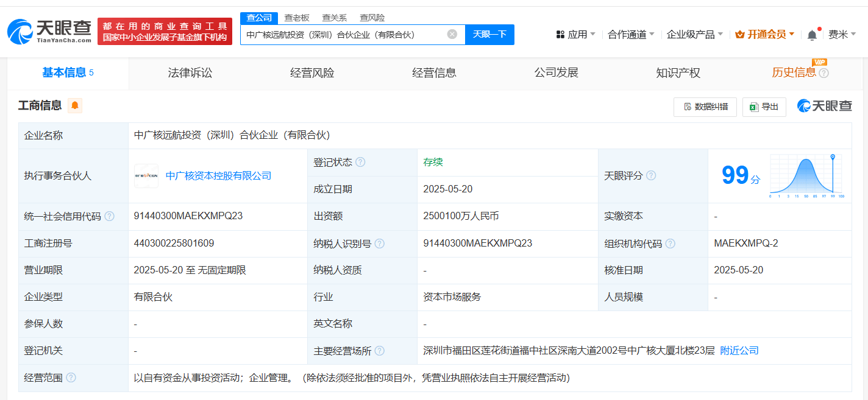Click the registration number 440300225801609
This screenshot has height=400, width=868.
click(x=174, y=243)
